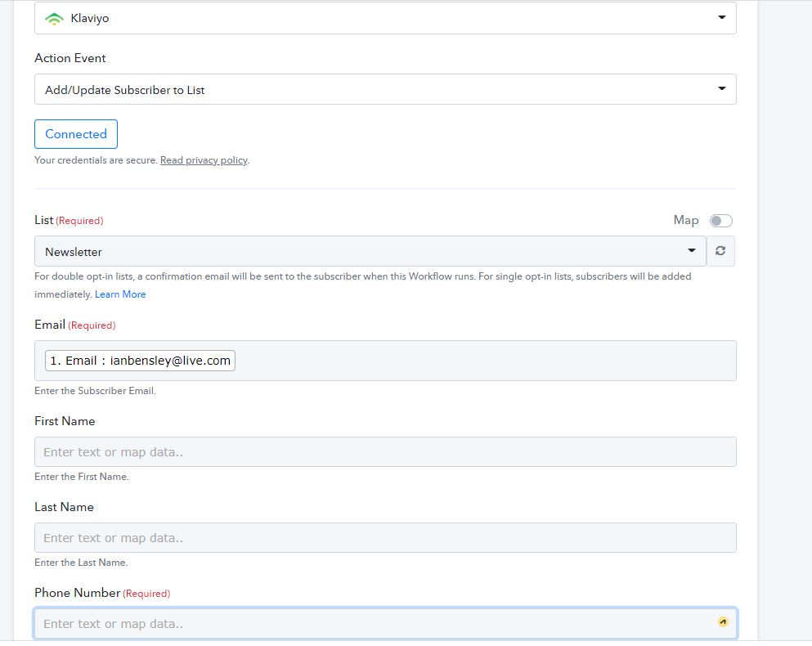Click into the Email input field
This screenshot has height=646, width=812.
pyautogui.click(x=385, y=361)
